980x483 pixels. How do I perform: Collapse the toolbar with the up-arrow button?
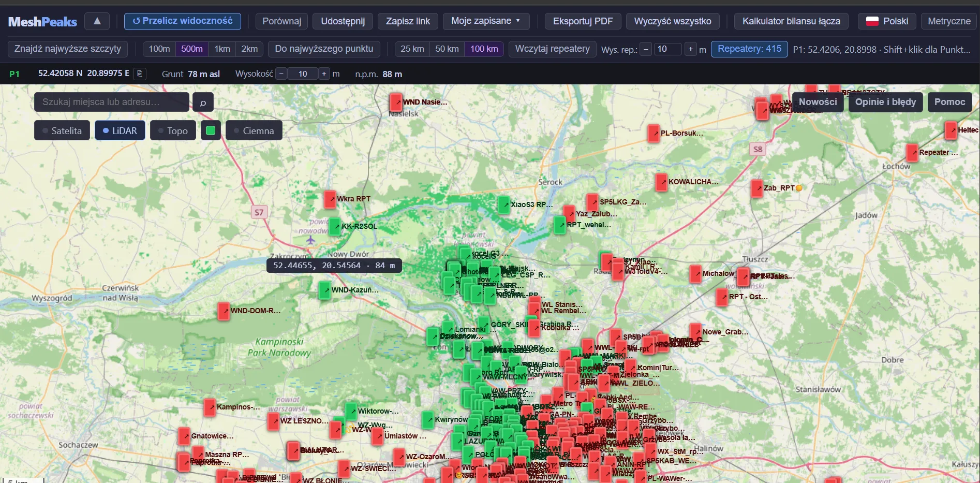pyautogui.click(x=97, y=21)
